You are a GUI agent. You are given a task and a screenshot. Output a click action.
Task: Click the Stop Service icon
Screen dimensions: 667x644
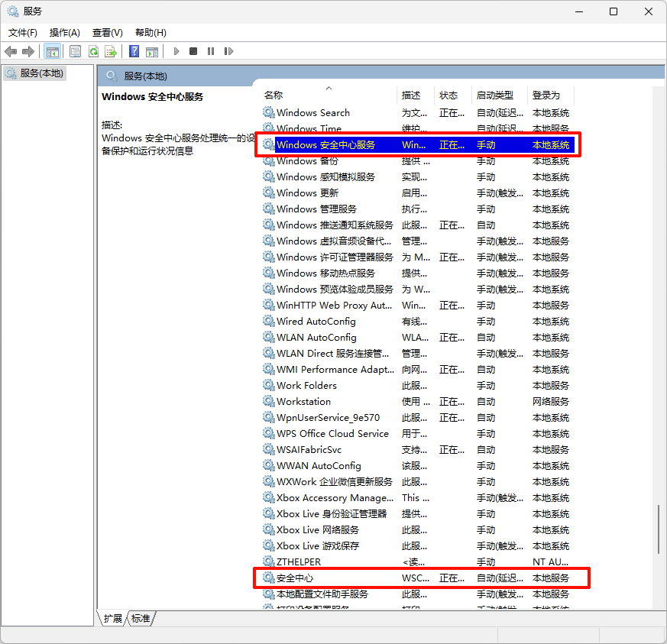[x=193, y=51]
